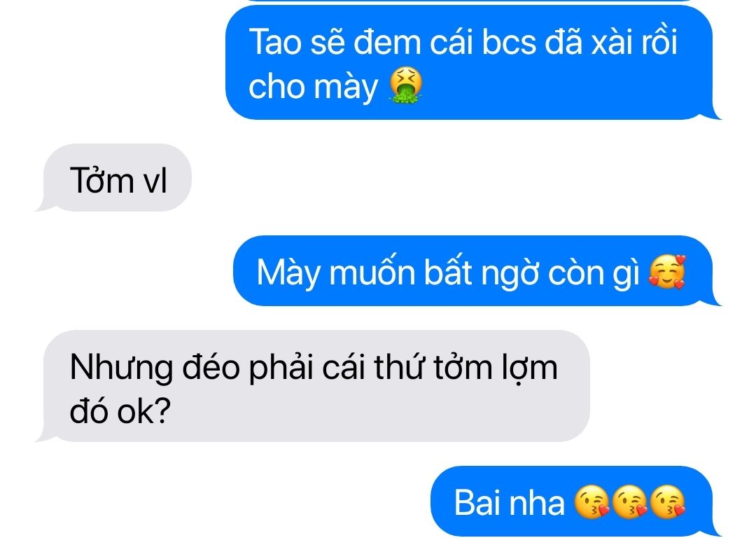The width and height of the screenshot is (756, 545).
Task: Select the "Bai nha" text in blue bubble
Action: tap(509, 502)
